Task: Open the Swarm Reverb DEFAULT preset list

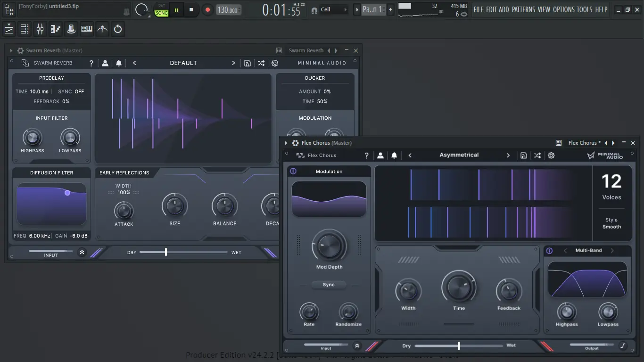Action: click(183, 63)
